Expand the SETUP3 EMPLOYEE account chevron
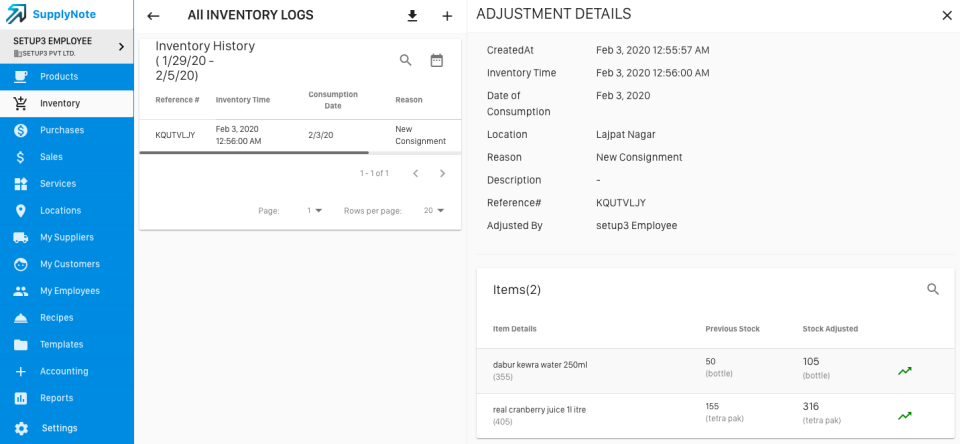The width and height of the screenshot is (960, 444). 121,47
